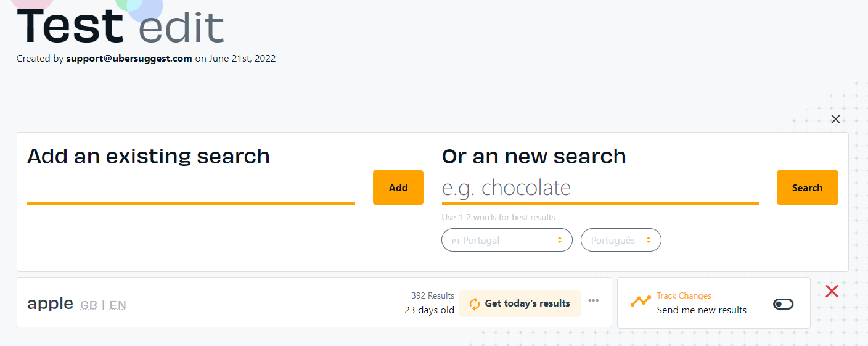Open the Português language dropdown
The height and width of the screenshot is (346, 868).
(x=621, y=240)
